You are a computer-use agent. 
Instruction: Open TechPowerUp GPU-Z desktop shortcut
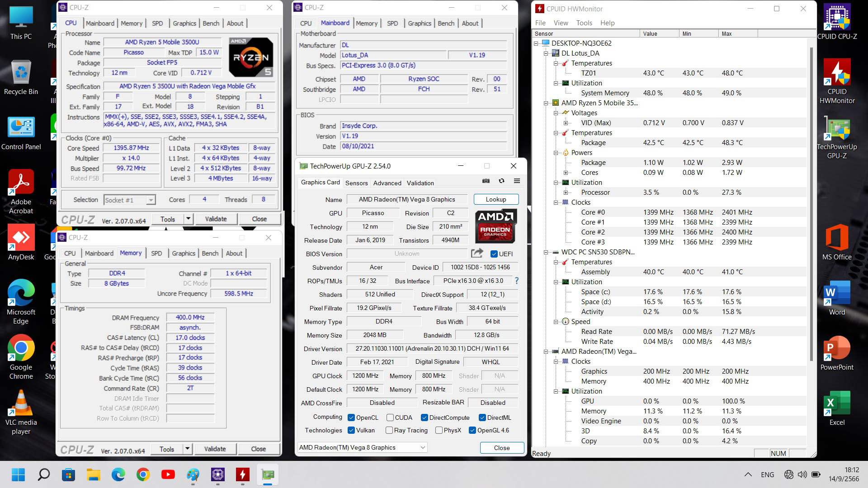[837, 138]
